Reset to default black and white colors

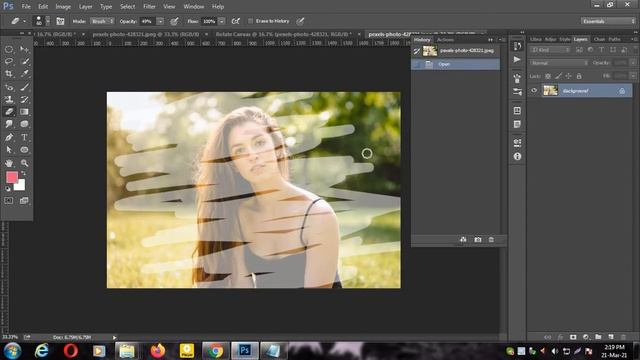(8, 189)
